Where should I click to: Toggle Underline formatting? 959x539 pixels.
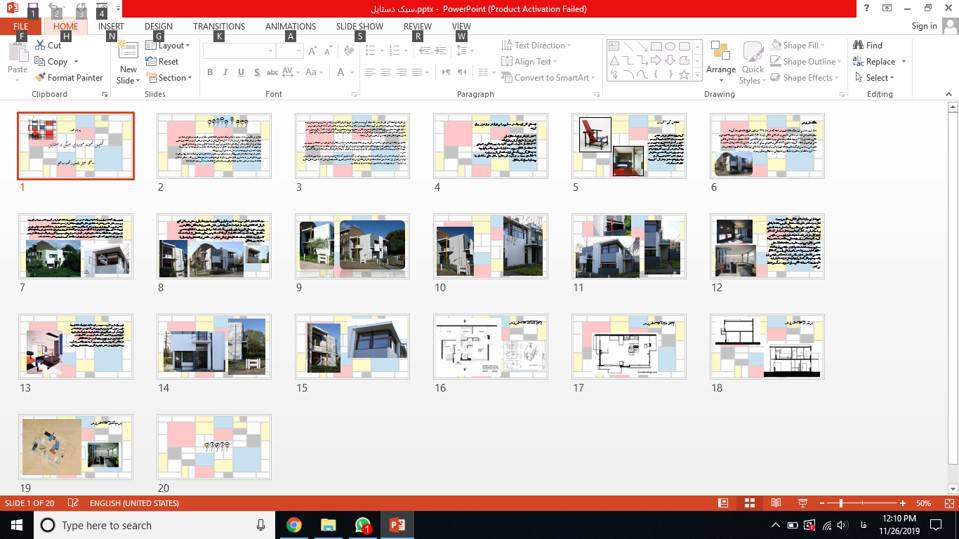(x=241, y=72)
